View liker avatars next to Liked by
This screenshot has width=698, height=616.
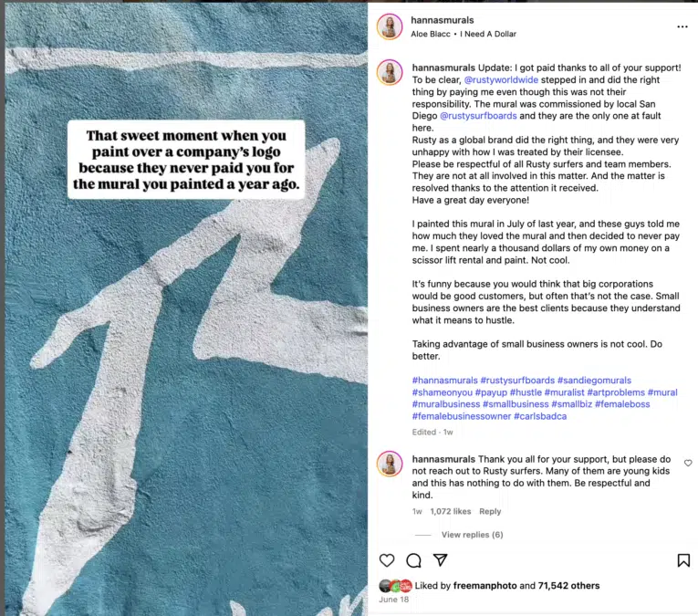point(395,586)
